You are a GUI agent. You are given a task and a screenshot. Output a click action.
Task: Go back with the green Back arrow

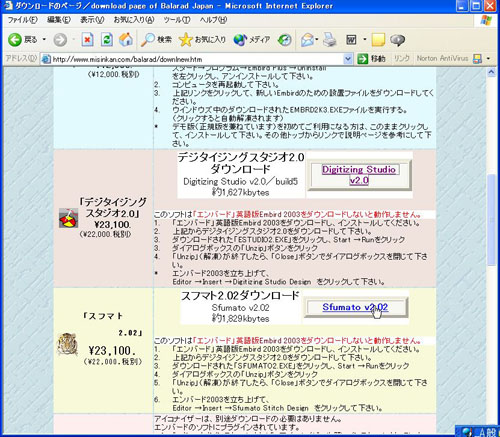[22, 40]
